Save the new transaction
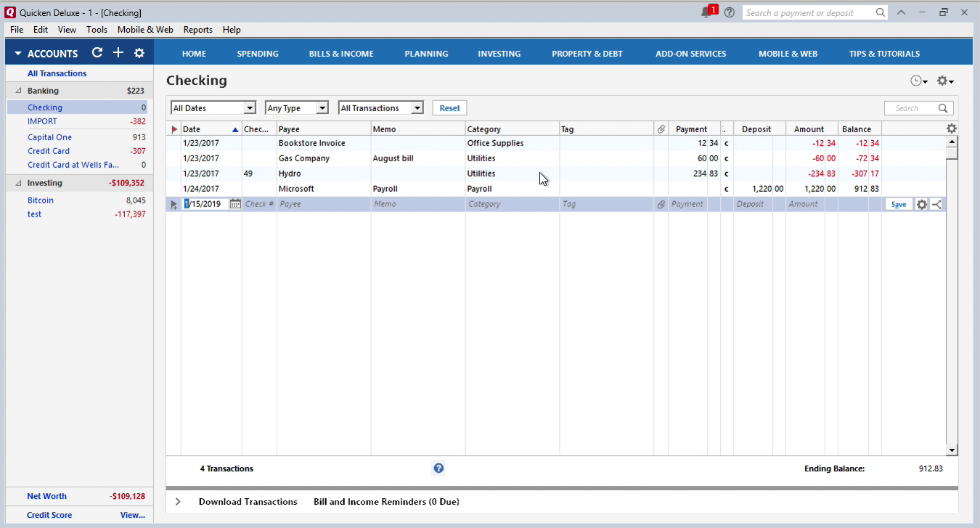This screenshot has height=528, width=980. click(899, 204)
